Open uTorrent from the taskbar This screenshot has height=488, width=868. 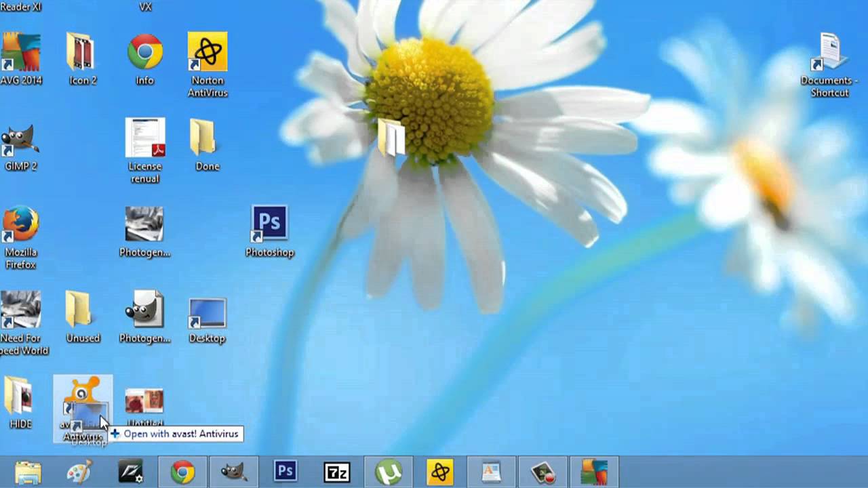pyautogui.click(x=388, y=471)
